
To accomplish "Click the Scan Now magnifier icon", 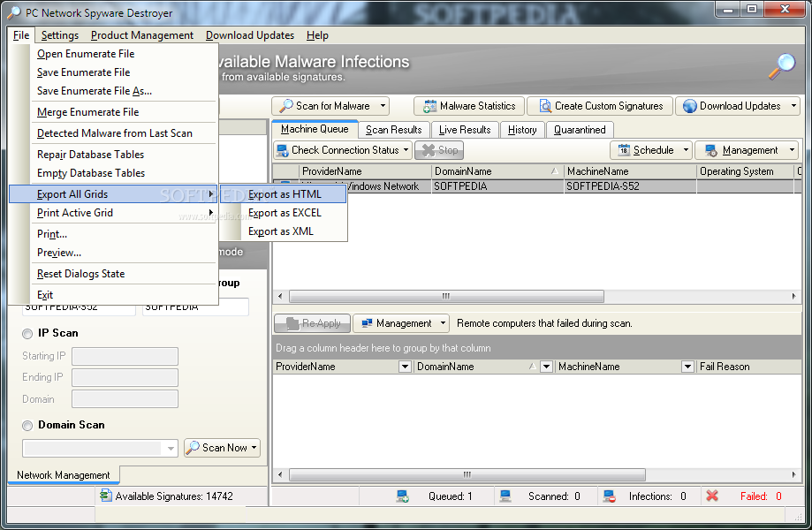I will coord(193,447).
